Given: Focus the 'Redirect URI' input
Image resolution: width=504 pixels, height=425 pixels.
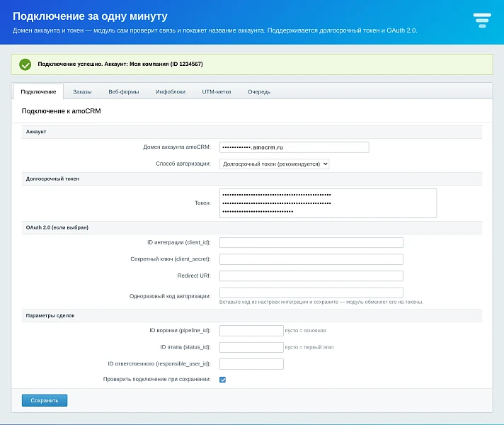Looking at the screenshot, I should [311, 276].
